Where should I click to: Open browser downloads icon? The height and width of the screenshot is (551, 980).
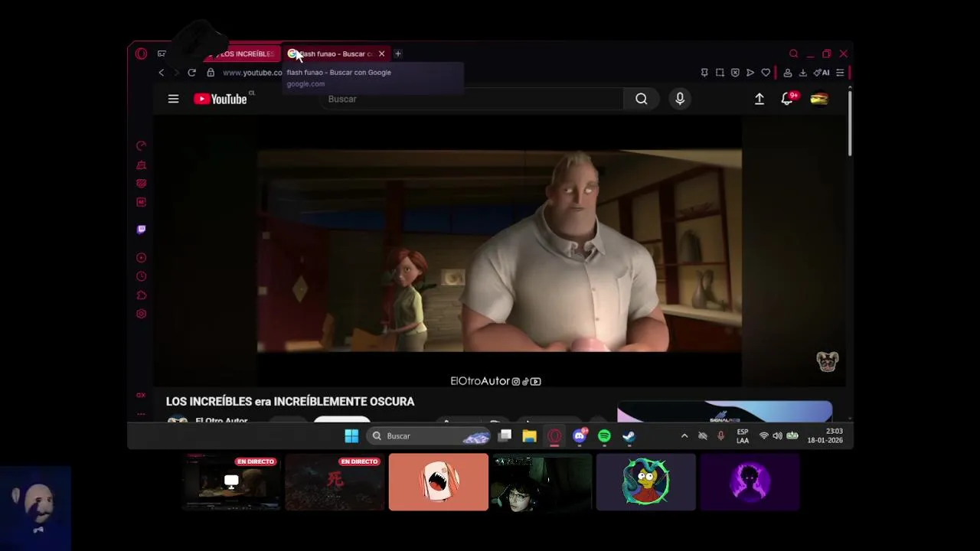click(802, 73)
